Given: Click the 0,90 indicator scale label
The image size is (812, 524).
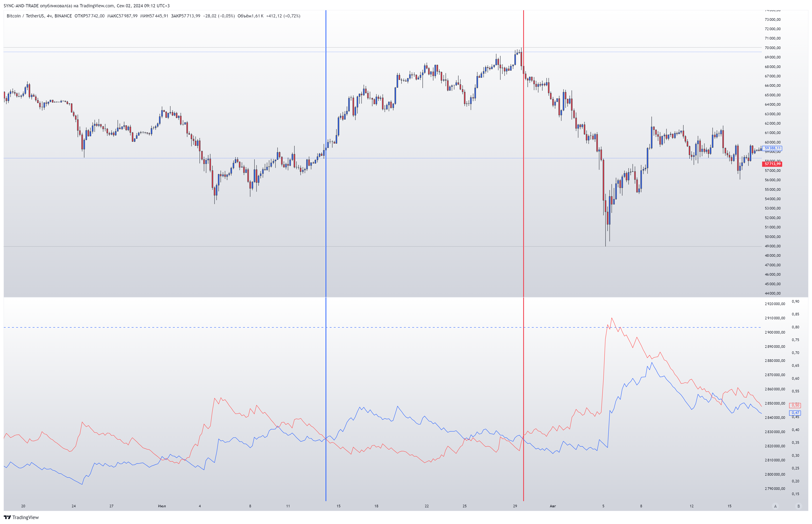Looking at the screenshot, I should click(795, 302).
